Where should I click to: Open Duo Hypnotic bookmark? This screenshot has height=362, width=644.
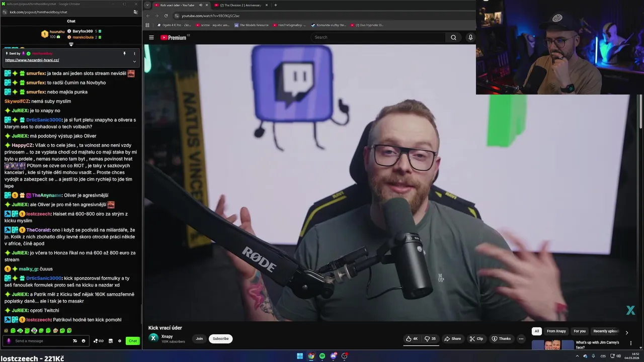coord(367,25)
